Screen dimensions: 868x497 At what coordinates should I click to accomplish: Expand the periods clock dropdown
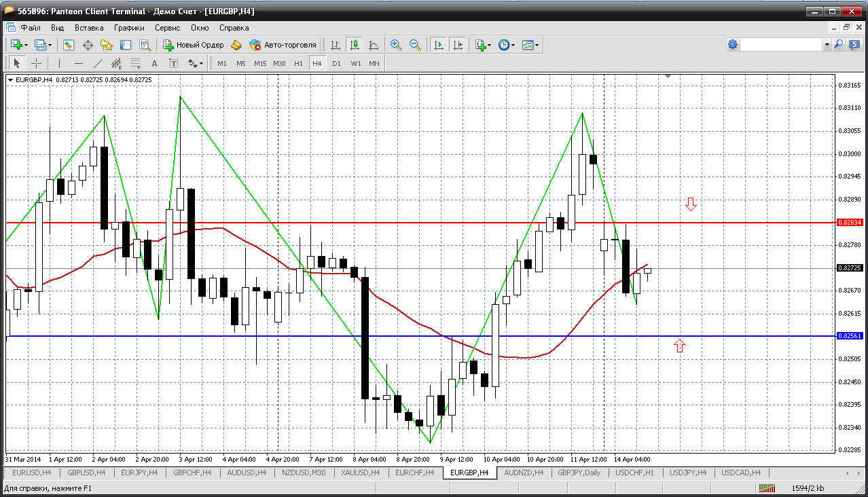[x=513, y=45]
